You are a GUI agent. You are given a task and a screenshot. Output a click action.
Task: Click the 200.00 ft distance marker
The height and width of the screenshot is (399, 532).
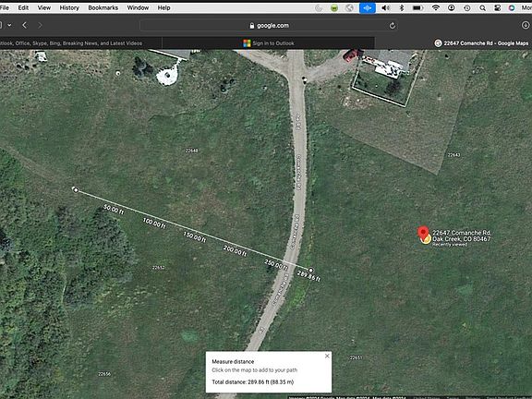(235, 250)
